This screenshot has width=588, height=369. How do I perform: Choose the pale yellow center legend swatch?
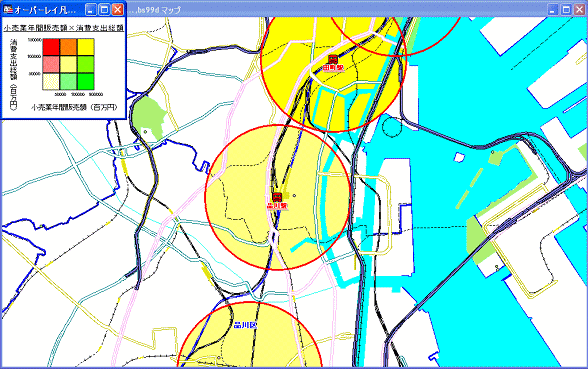pyautogui.click(x=68, y=64)
